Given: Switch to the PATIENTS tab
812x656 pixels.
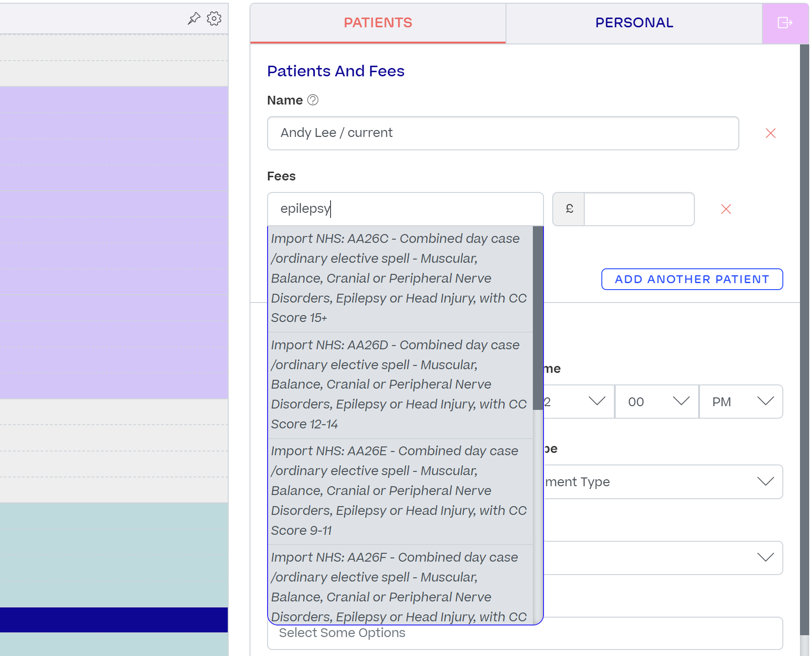Looking at the screenshot, I should [x=378, y=23].
